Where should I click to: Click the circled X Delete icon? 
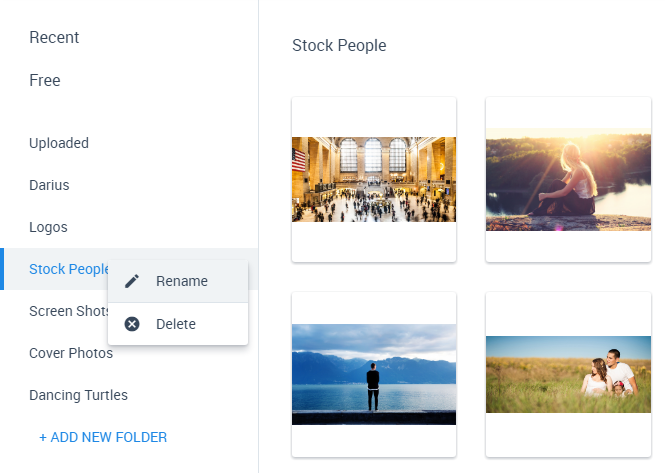pos(132,324)
